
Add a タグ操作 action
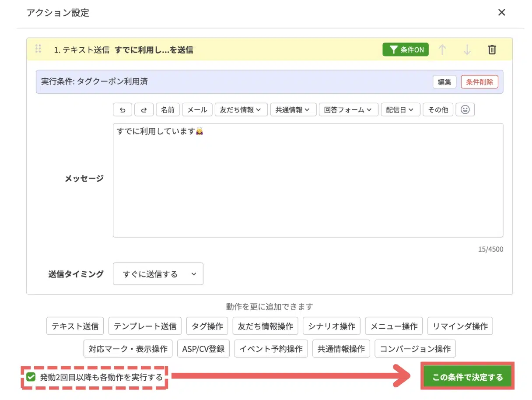tap(207, 326)
